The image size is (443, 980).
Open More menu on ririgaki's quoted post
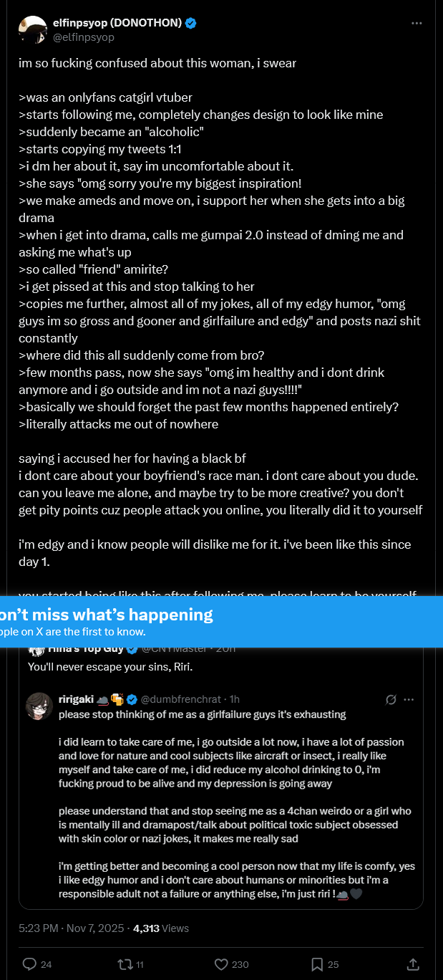[409, 699]
